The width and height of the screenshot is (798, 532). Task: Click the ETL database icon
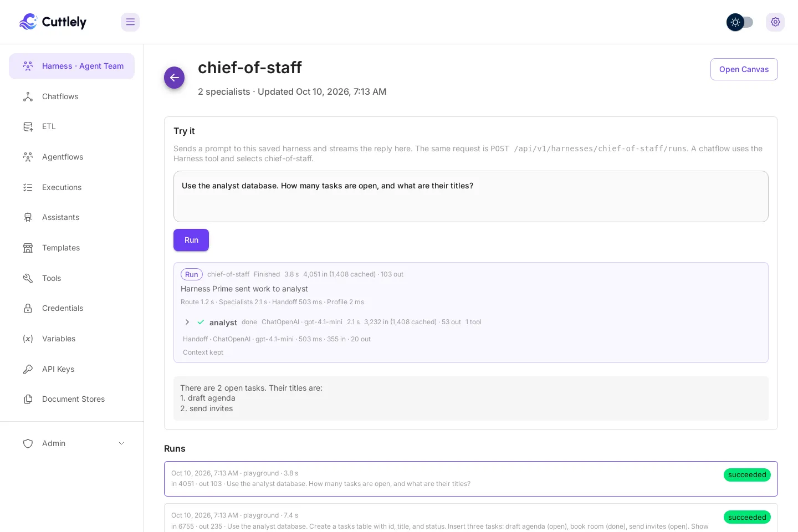click(x=28, y=126)
